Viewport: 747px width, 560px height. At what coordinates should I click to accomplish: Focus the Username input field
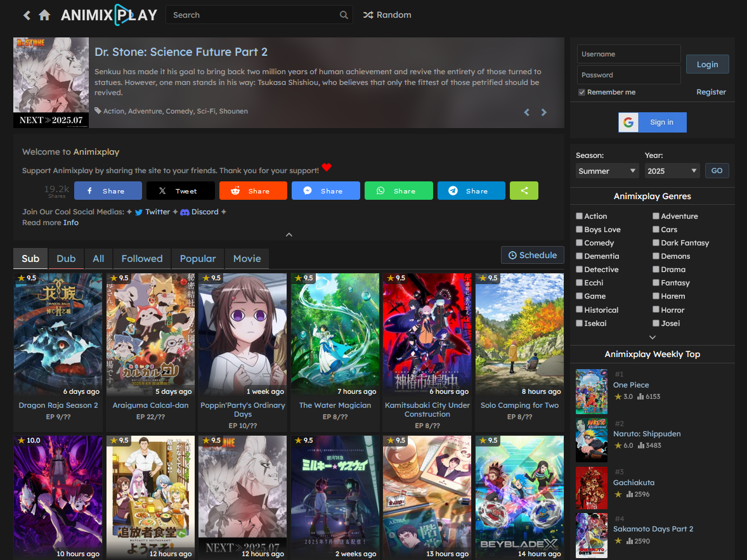[628, 55]
